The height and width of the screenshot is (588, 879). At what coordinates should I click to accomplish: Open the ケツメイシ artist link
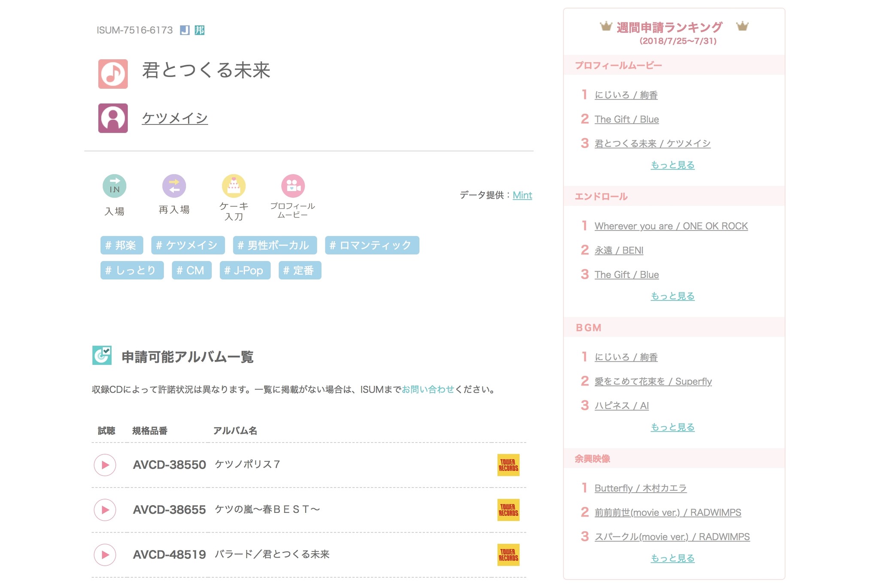tap(175, 118)
